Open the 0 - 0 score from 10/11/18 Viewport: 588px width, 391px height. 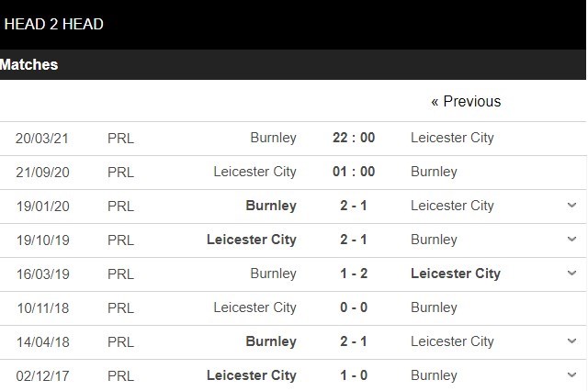pyautogui.click(x=354, y=307)
